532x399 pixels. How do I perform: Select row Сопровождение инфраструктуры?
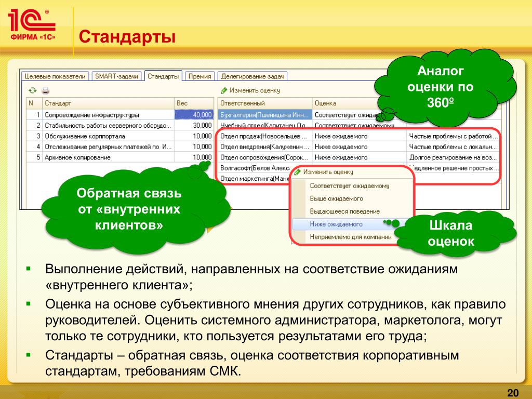(x=120, y=115)
